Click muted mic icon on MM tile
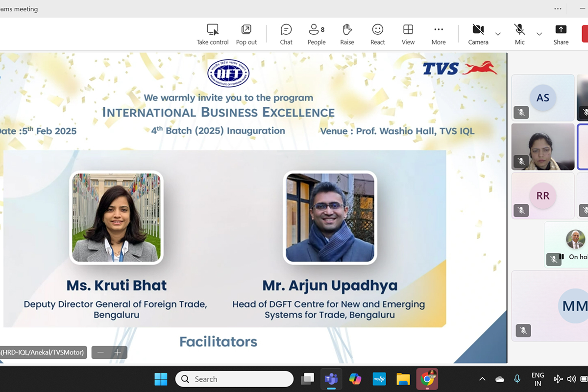The height and width of the screenshot is (392, 588). (523, 331)
